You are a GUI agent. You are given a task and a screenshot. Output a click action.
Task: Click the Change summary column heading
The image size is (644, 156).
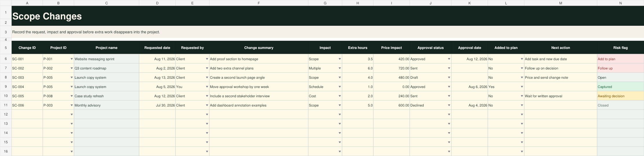[259, 48]
